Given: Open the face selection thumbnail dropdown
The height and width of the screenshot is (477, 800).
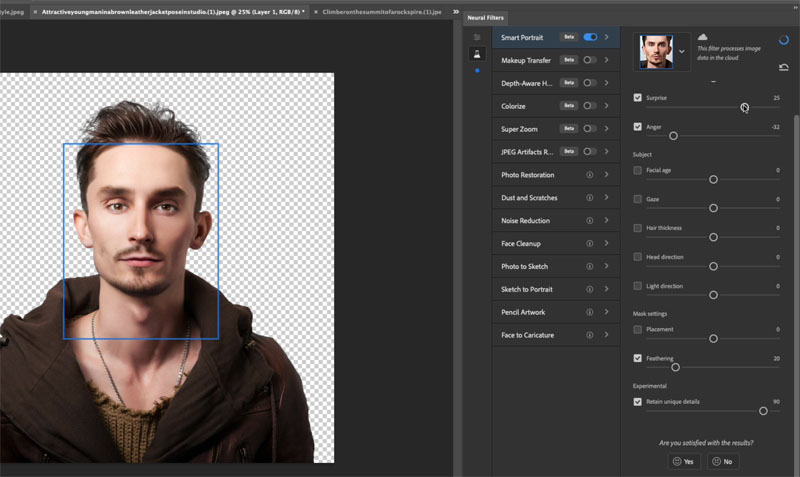Looking at the screenshot, I should (682, 51).
